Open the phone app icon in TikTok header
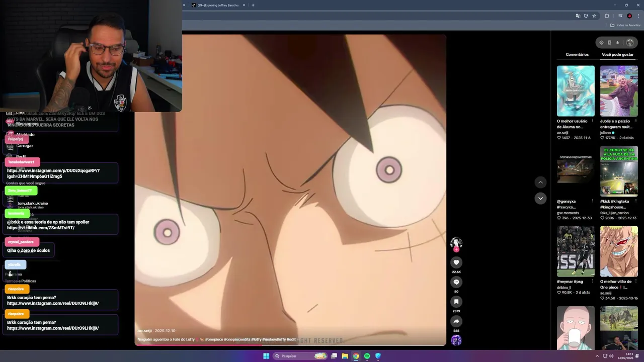 (609, 43)
